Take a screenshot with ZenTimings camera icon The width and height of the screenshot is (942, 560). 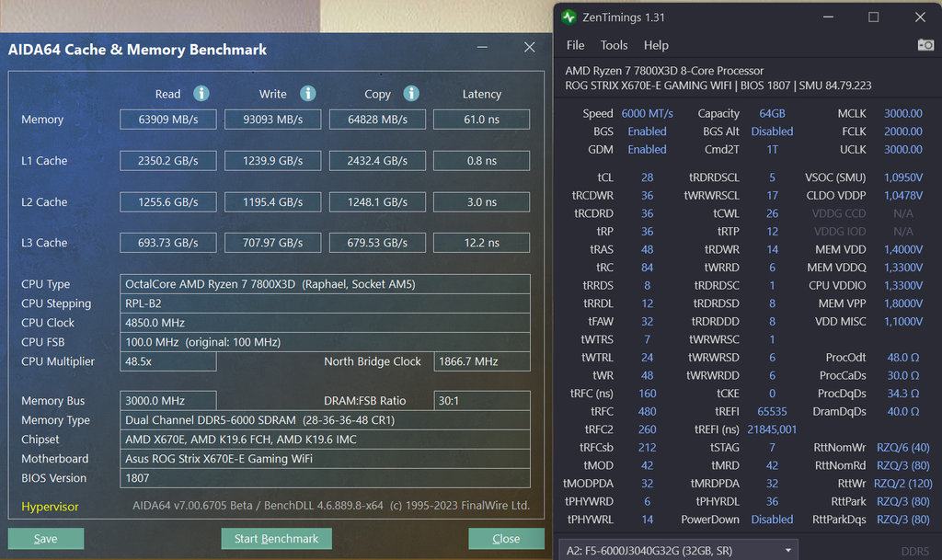coord(925,45)
